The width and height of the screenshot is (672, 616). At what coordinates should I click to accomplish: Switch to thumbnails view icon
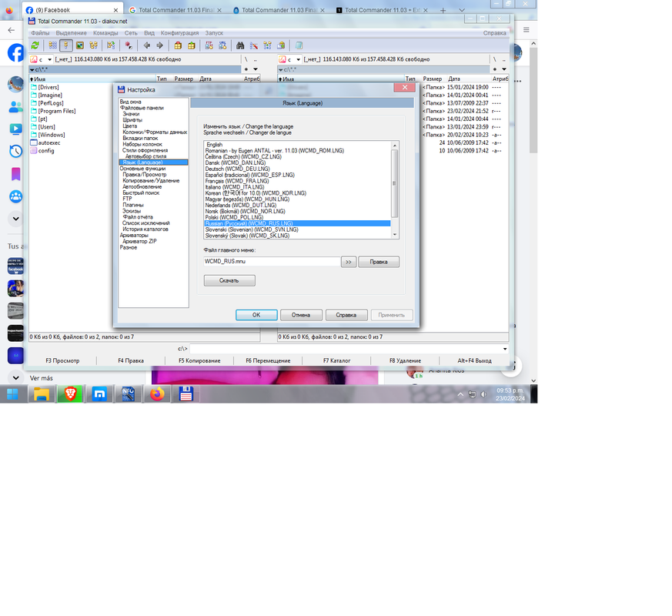[80, 45]
